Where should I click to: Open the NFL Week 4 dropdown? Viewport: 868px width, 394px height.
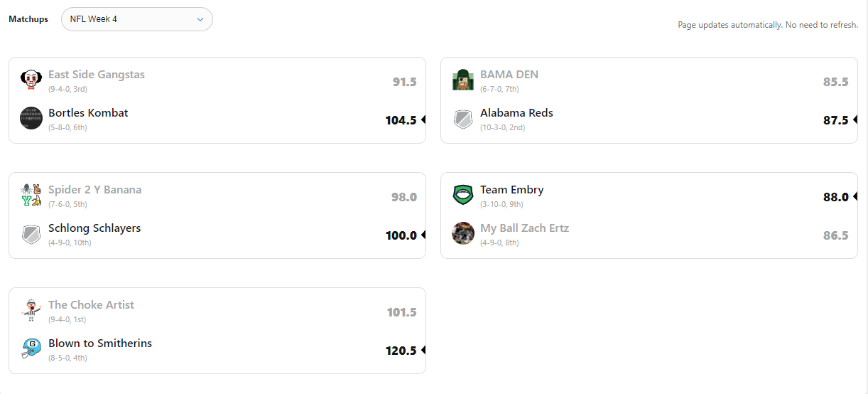pos(137,19)
